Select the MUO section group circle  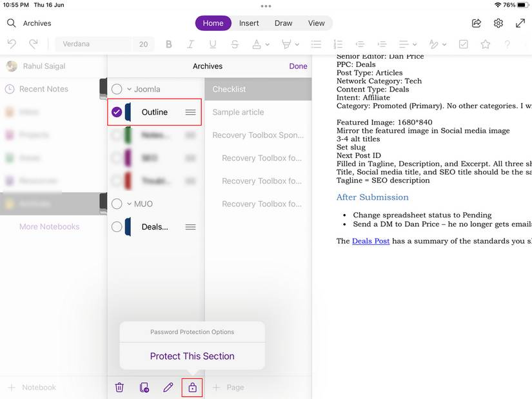pos(117,204)
